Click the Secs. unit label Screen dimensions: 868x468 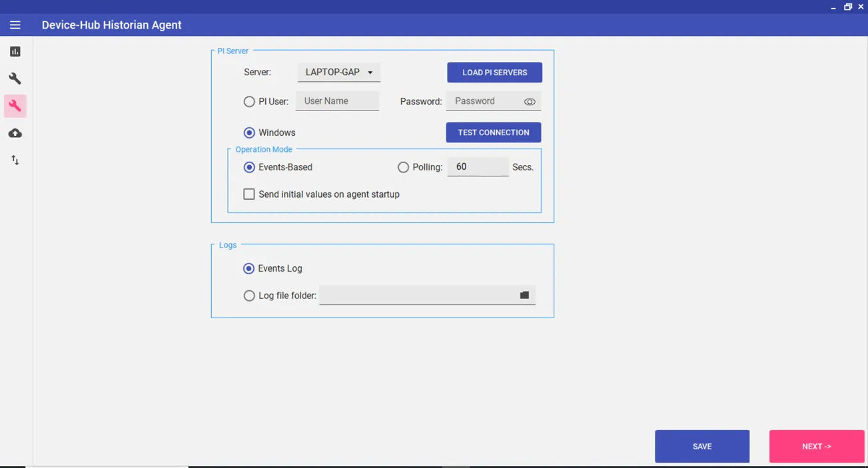tap(523, 167)
